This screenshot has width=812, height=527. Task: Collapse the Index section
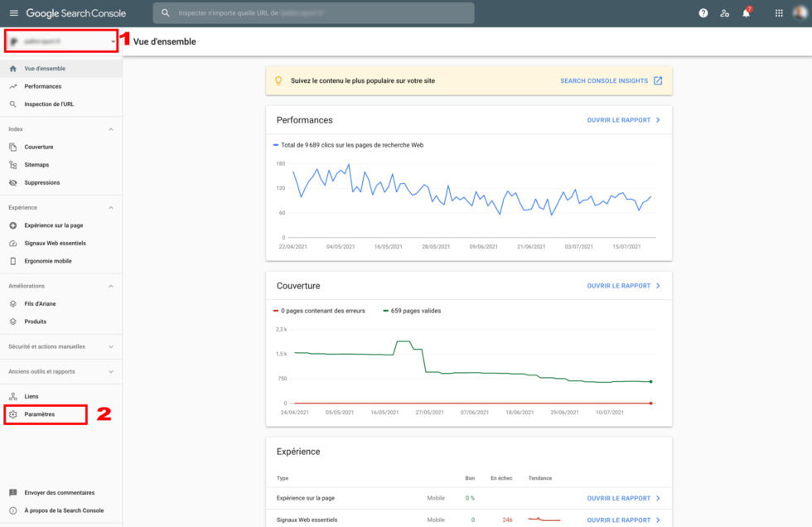[x=111, y=129]
